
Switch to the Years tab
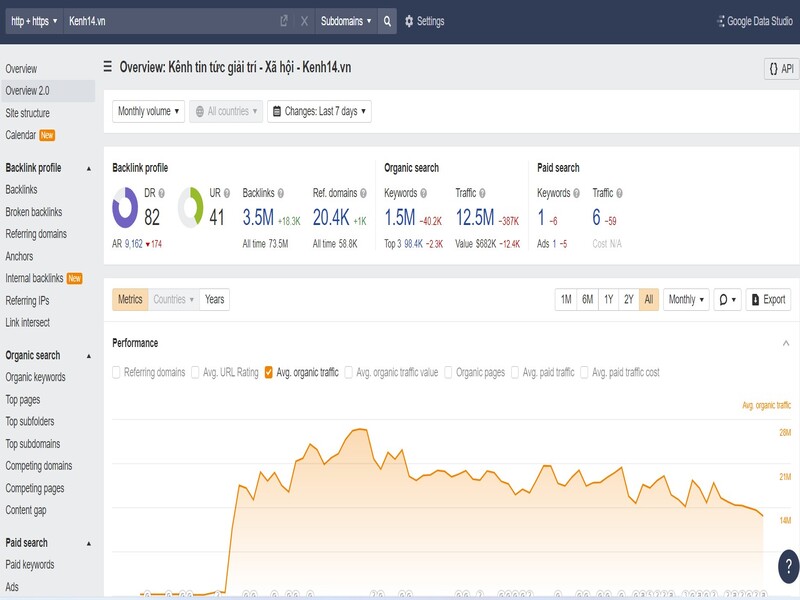[214, 299]
